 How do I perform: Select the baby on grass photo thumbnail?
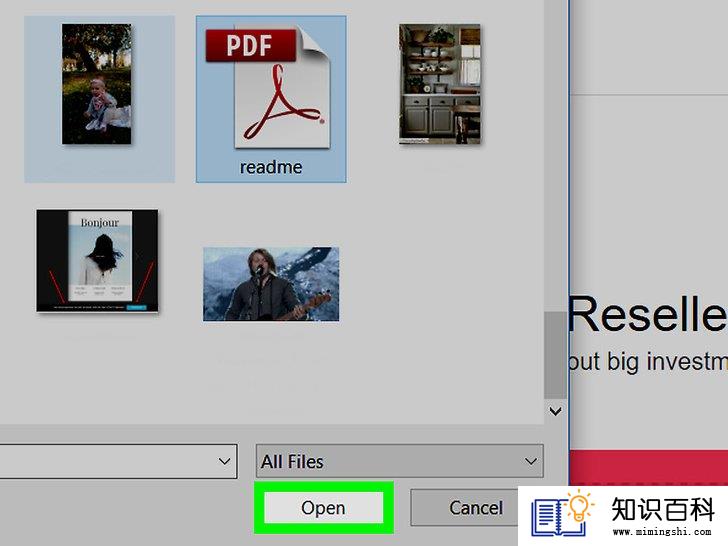click(97, 84)
